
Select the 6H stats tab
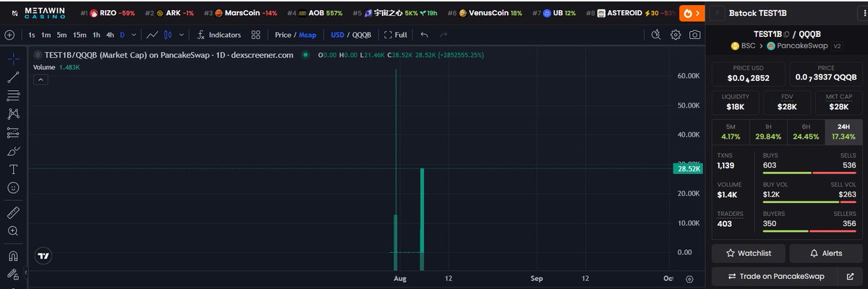[x=806, y=131]
